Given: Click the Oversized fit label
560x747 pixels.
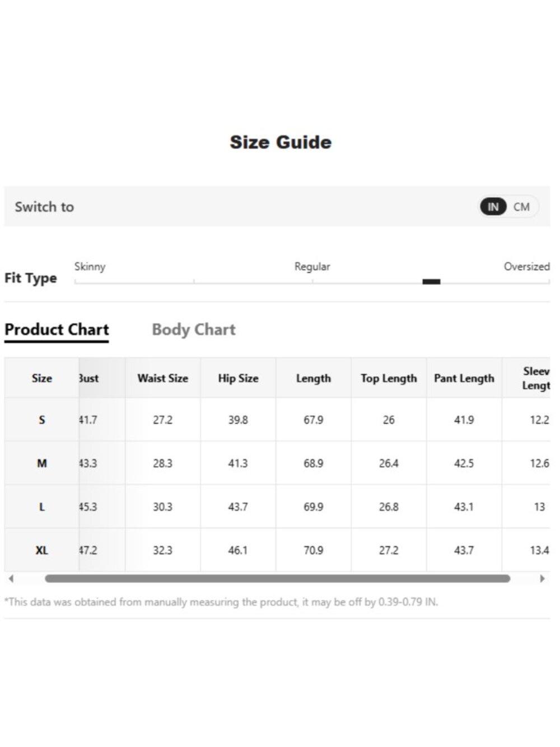Looking at the screenshot, I should point(526,267).
